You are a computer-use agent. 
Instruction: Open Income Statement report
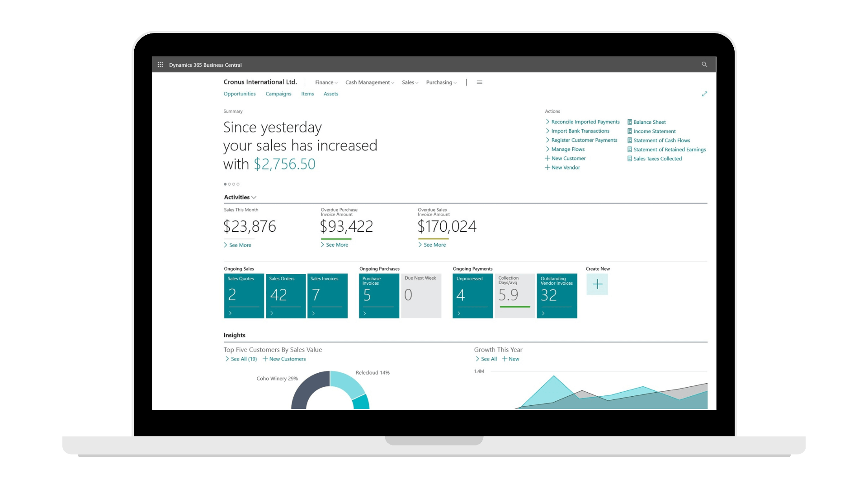point(651,131)
